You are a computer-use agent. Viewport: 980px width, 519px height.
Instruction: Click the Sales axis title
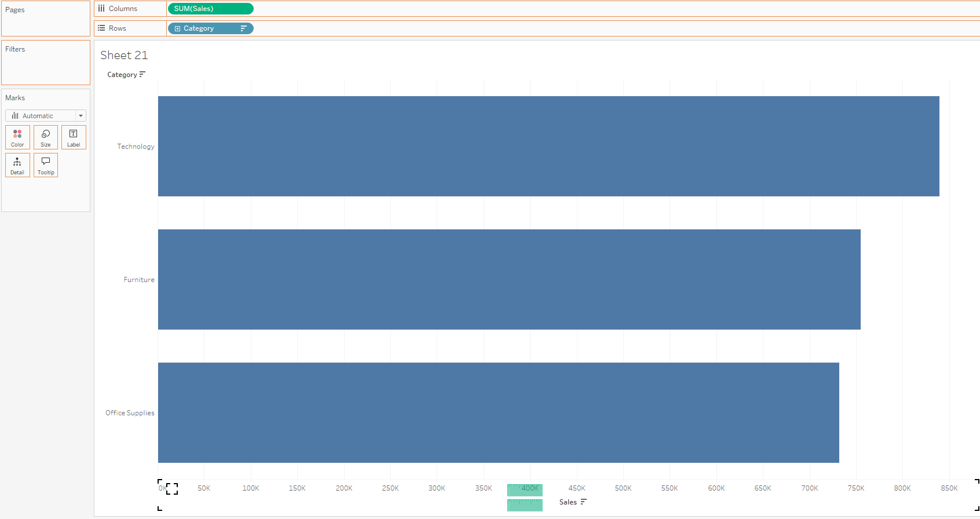pyautogui.click(x=568, y=502)
